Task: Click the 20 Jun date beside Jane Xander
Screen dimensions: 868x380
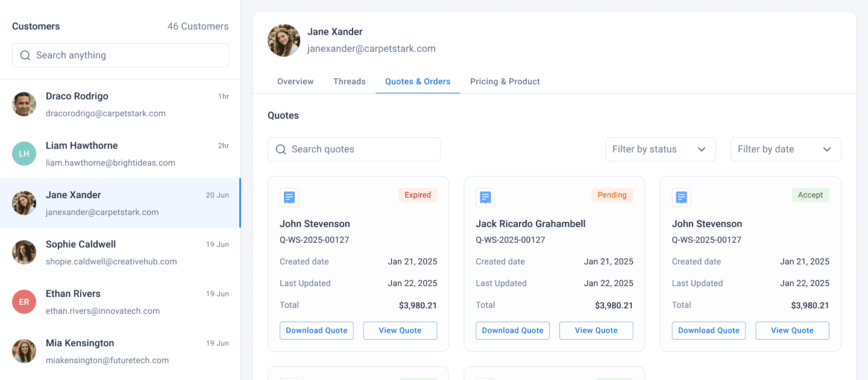Action: (218, 195)
